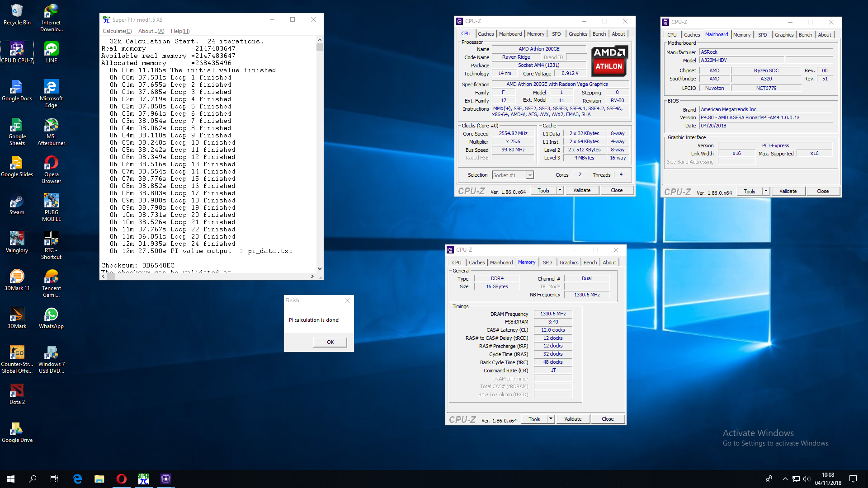Open Vainglory desktop icon
Viewport: 868px width, 488px height.
17,242
